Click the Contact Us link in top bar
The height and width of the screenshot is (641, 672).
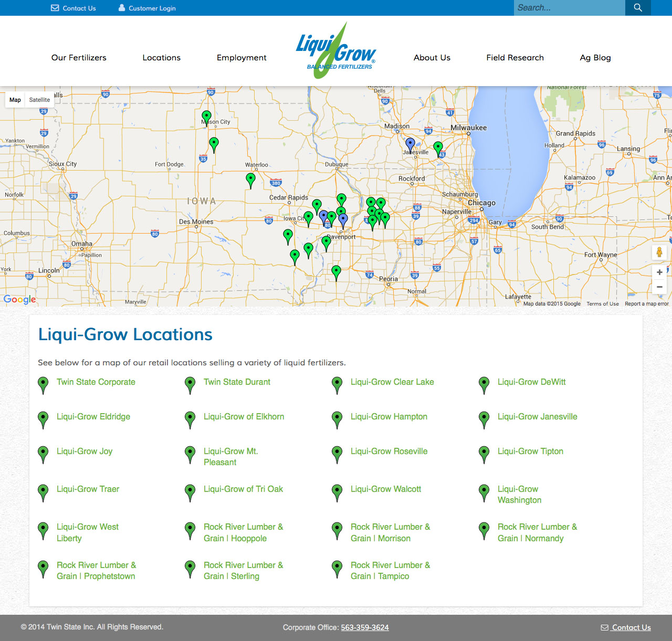pos(79,8)
